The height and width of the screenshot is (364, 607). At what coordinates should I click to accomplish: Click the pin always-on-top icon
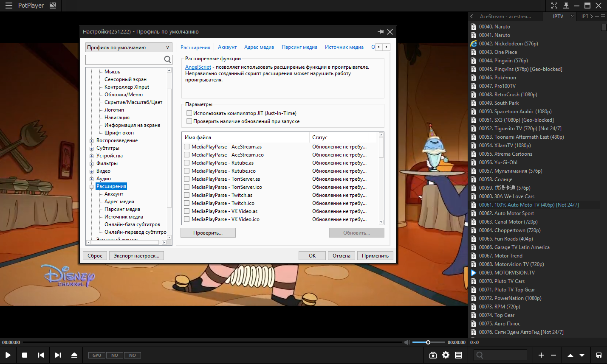coord(566,6)
